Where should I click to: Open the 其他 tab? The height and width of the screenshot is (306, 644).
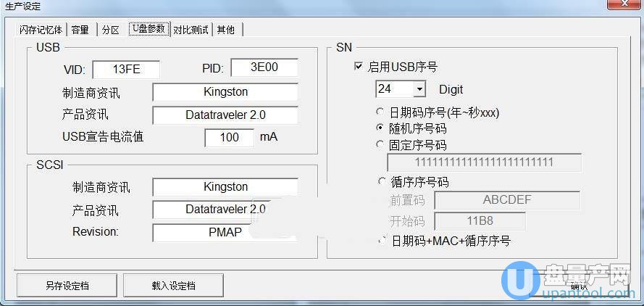(225, 30)
